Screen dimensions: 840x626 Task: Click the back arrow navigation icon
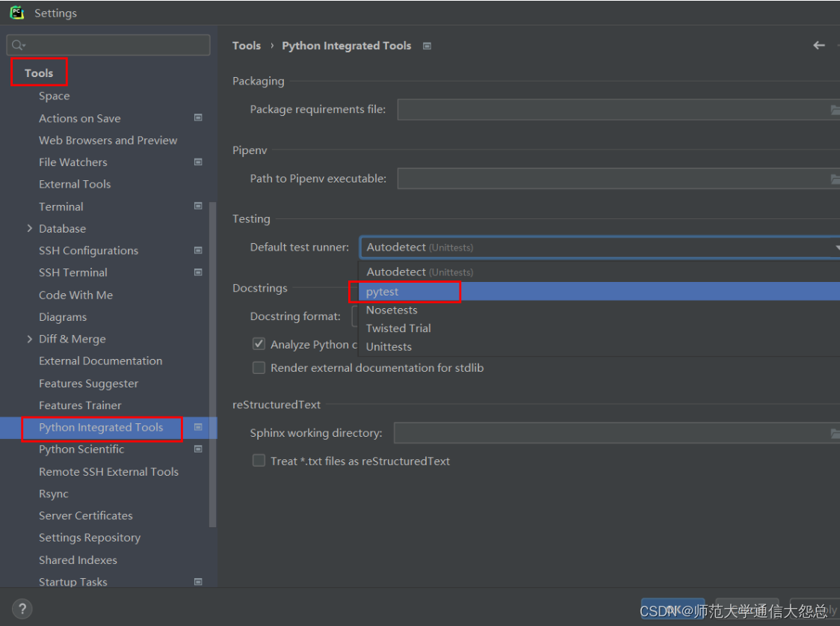point(818,46)
